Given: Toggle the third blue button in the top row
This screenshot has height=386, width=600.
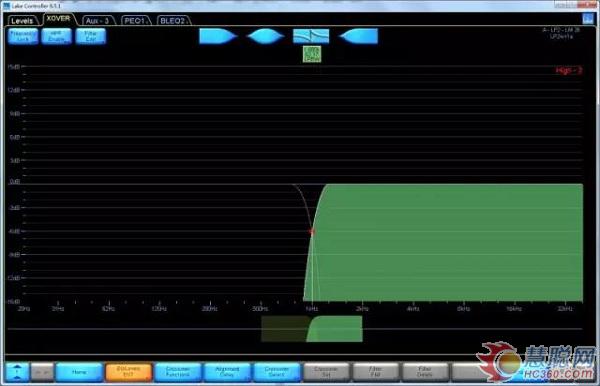Looking at the screenshot, I should click(91, 36).
